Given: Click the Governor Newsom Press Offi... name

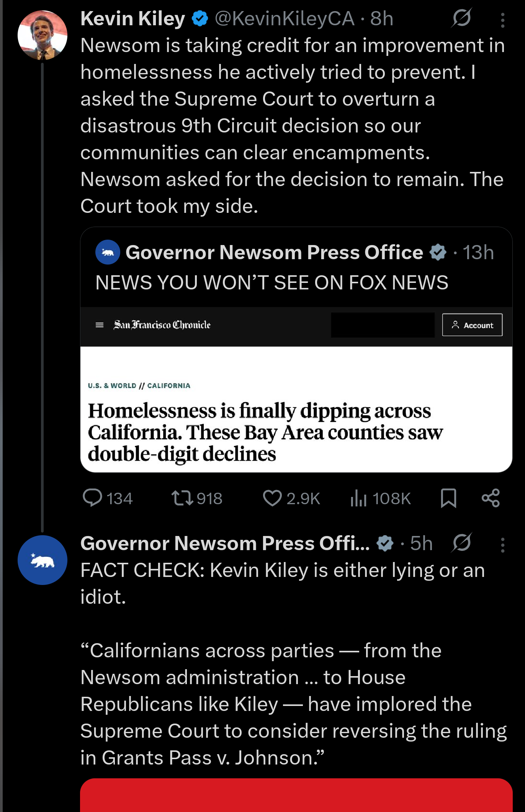Looking at the screenshot, I should pos(225,543).
